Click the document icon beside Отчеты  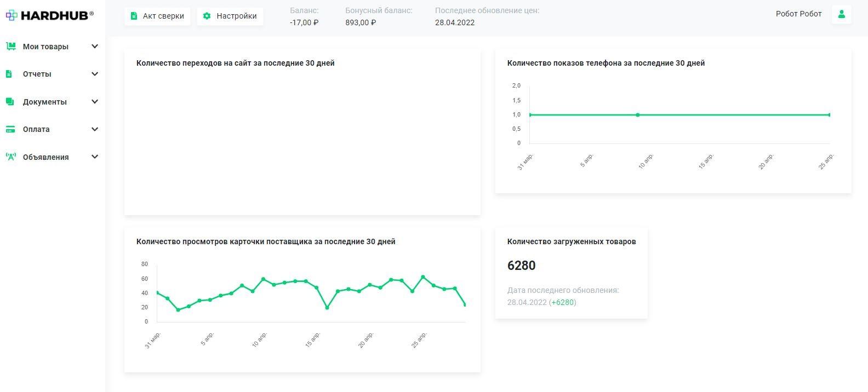click(x=9, y=74)
